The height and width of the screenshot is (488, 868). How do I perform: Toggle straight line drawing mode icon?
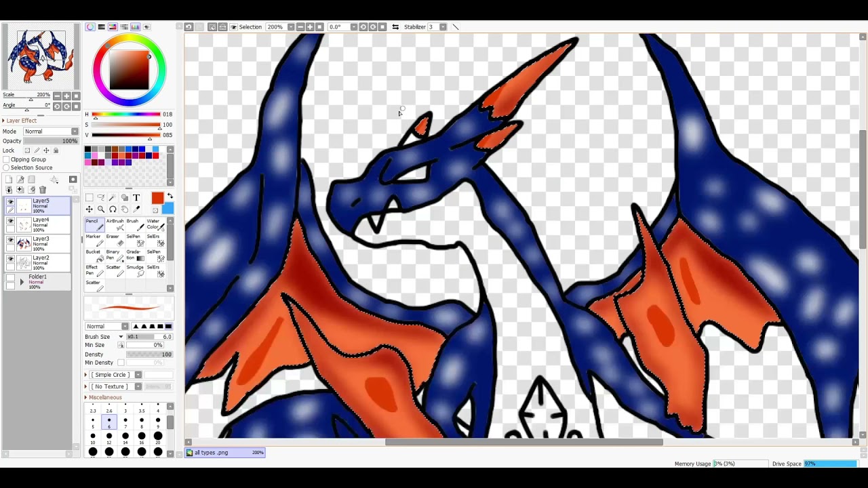(456, 27)
